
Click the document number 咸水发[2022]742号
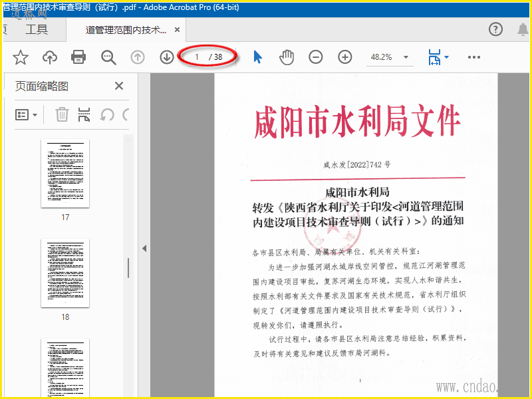point(357,165)
